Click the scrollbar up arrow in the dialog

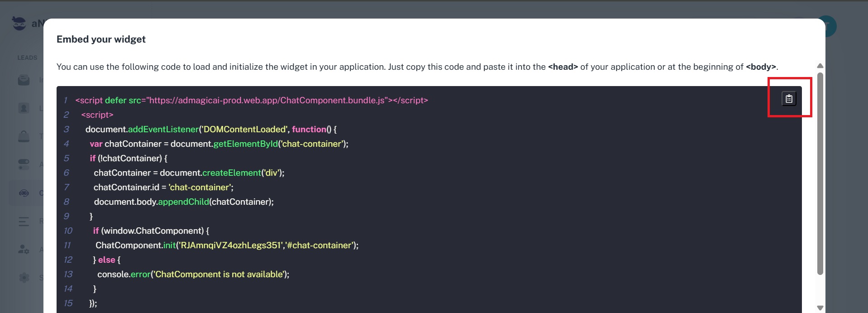click(x=820, y=66)
